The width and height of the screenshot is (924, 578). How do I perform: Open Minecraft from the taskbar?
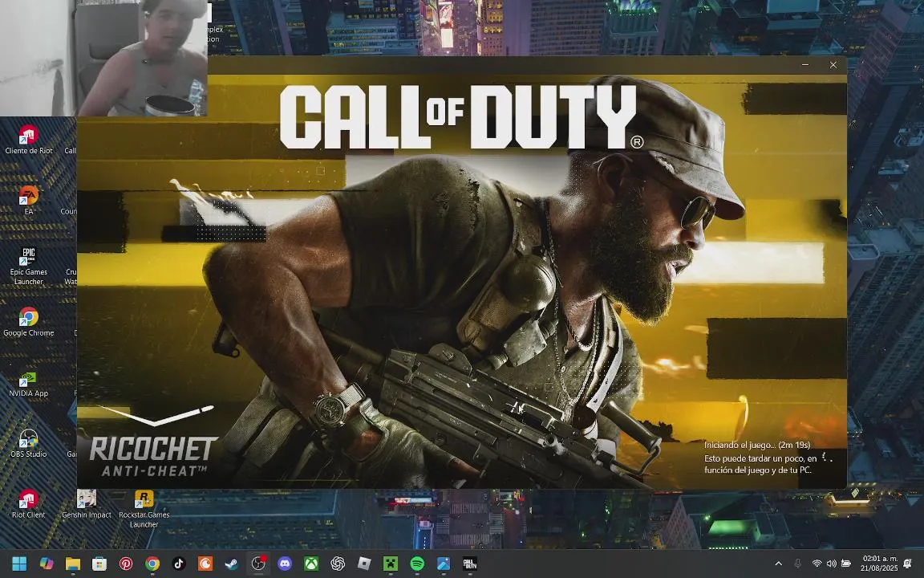click(x=391, y=564)
